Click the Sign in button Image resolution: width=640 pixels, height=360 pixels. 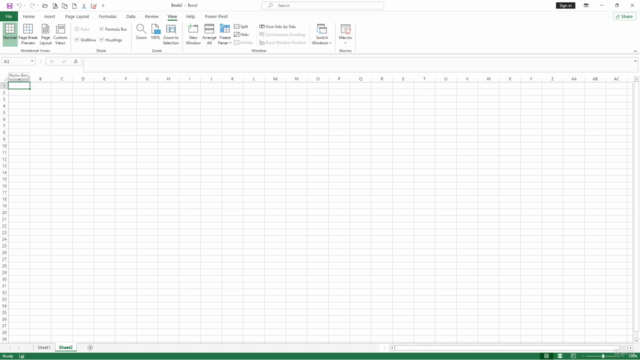[565, 6]
